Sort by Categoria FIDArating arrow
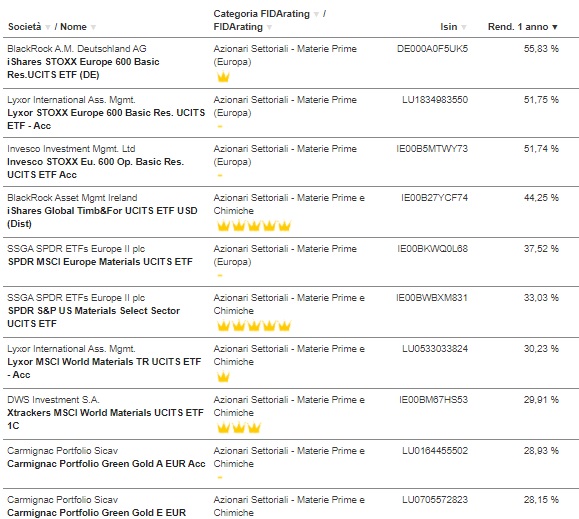579x519 pixels. 316,14
